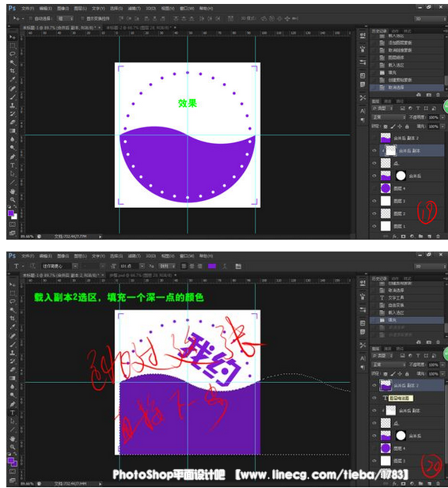
Task: Click lock image pixels brush in lower Layers panel
Action: coord(393,374)
